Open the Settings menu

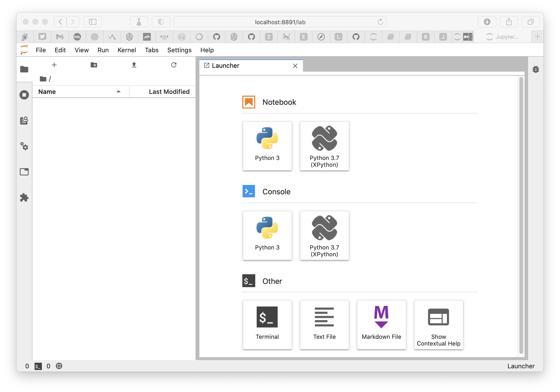tap(179, 50)
